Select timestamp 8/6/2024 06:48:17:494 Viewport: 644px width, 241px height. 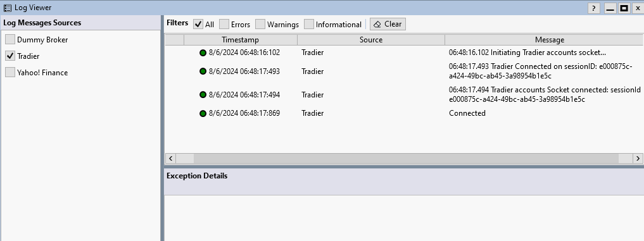click(244, 95)
